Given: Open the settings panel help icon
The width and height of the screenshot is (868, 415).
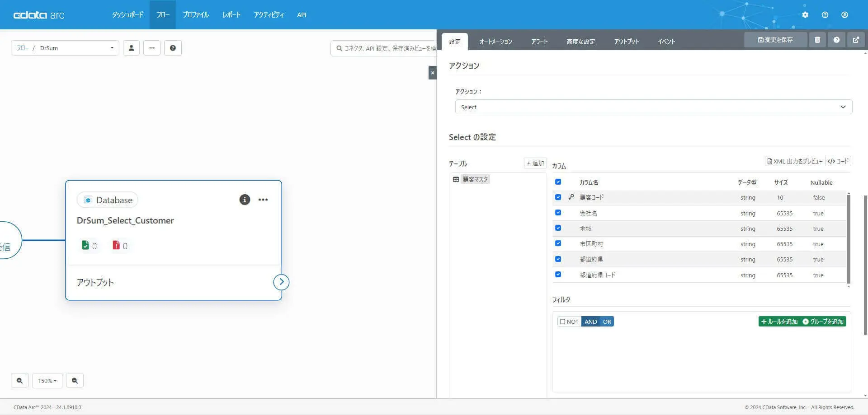Looking at the screenshot, I should click(x=836, y=40).
